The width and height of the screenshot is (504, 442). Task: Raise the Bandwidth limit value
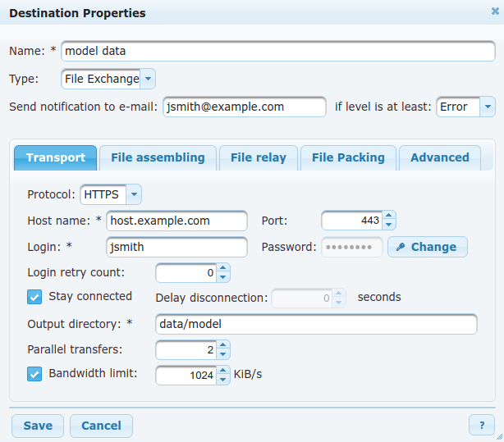tap(223, 370)
